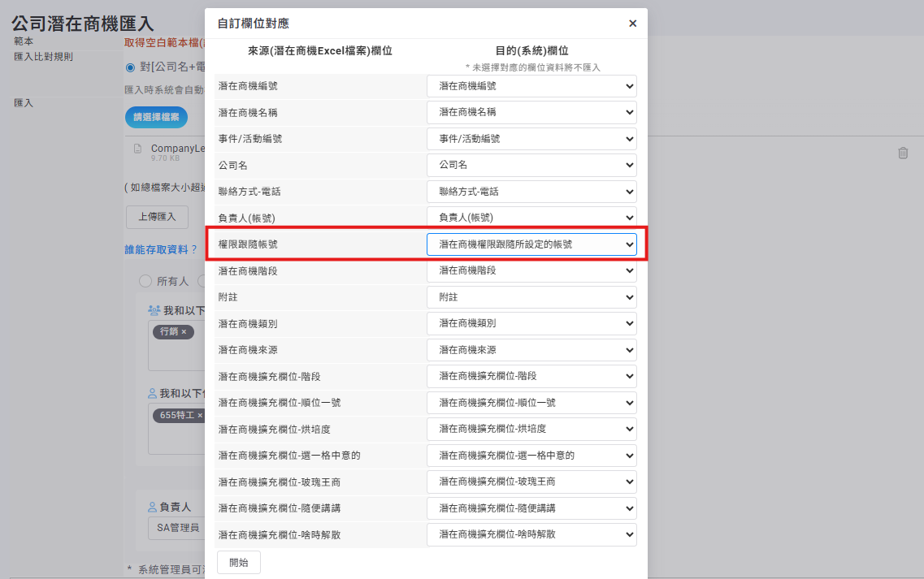This screenshot has width=924, height=579.
Task: Click the trash icon to delete uploaded file
Action: pos(903,153)
